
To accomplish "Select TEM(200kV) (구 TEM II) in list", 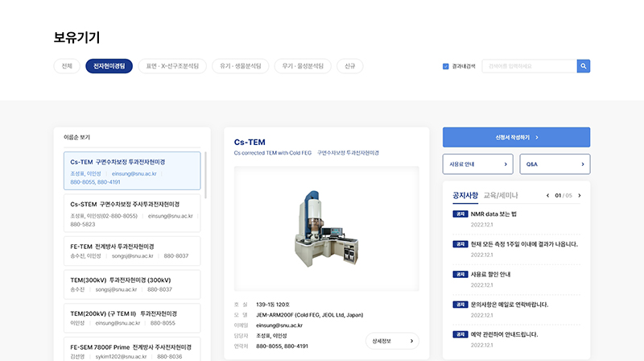I will click(x=132, y=318).
